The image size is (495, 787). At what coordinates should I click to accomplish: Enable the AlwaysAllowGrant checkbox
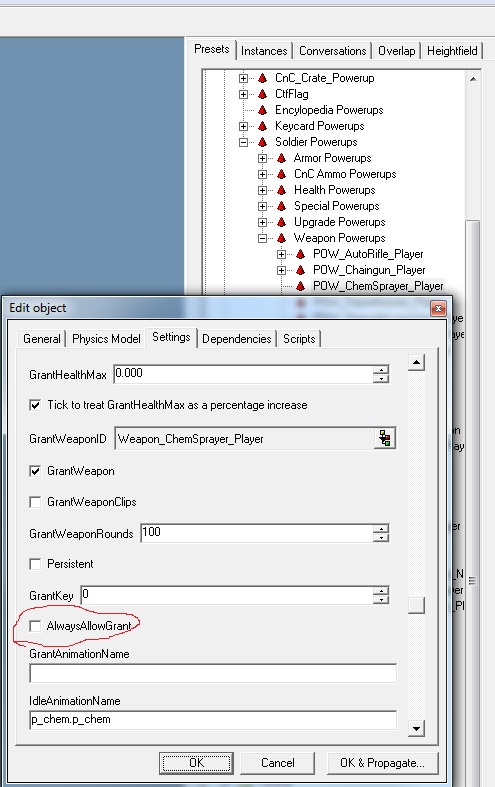(35, 626)
